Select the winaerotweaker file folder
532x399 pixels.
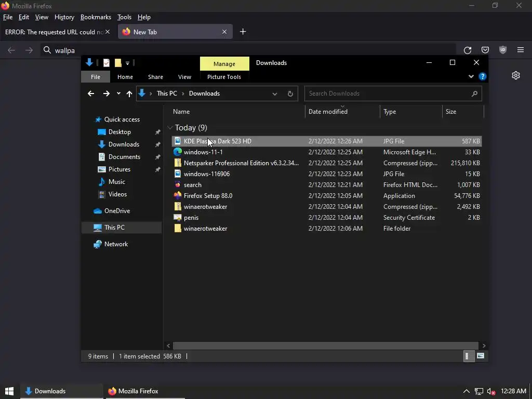tap(326, 229)
